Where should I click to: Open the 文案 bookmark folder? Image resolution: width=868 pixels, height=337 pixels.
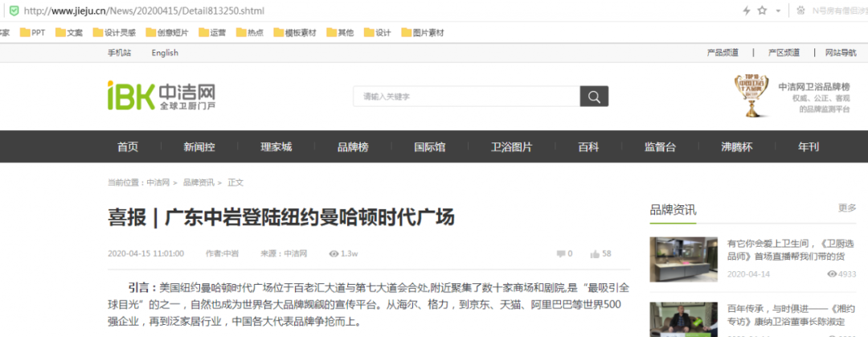69,33
